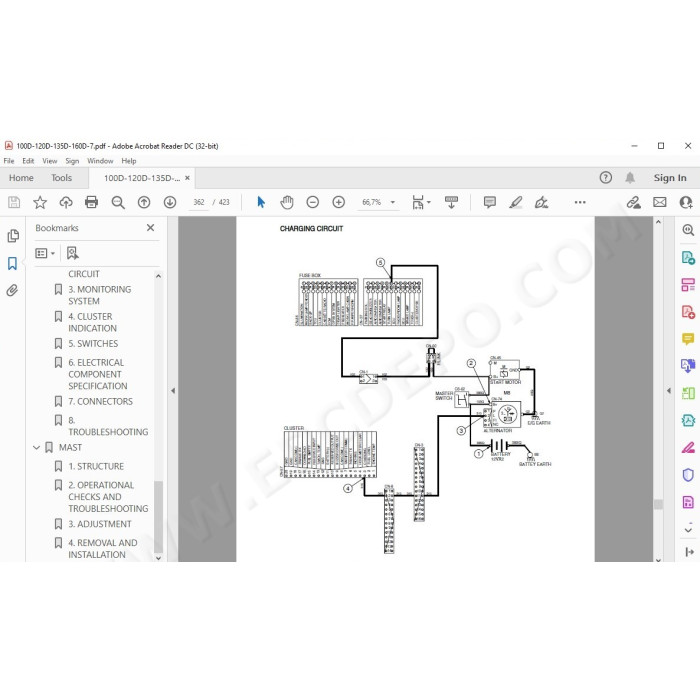
Task: Click the document vertical scrollbar thumb
Action: 658,504
